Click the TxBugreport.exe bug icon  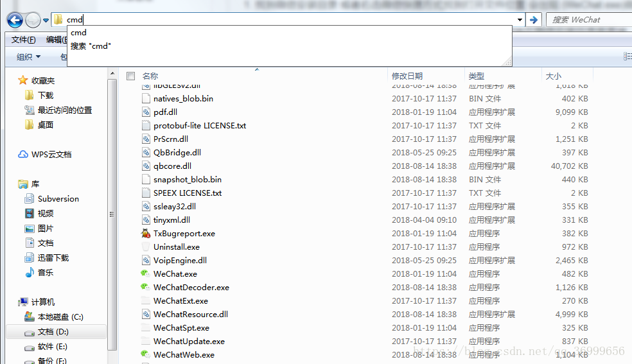pos(146,233)
